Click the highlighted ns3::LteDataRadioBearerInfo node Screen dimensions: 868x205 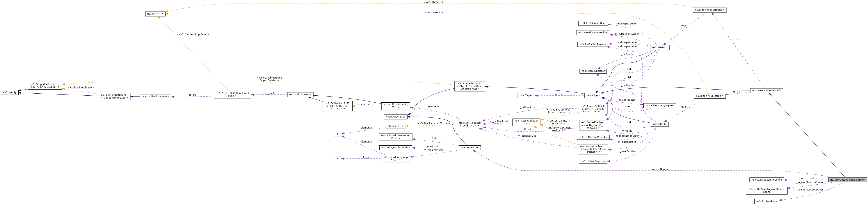tap(847, 180)
